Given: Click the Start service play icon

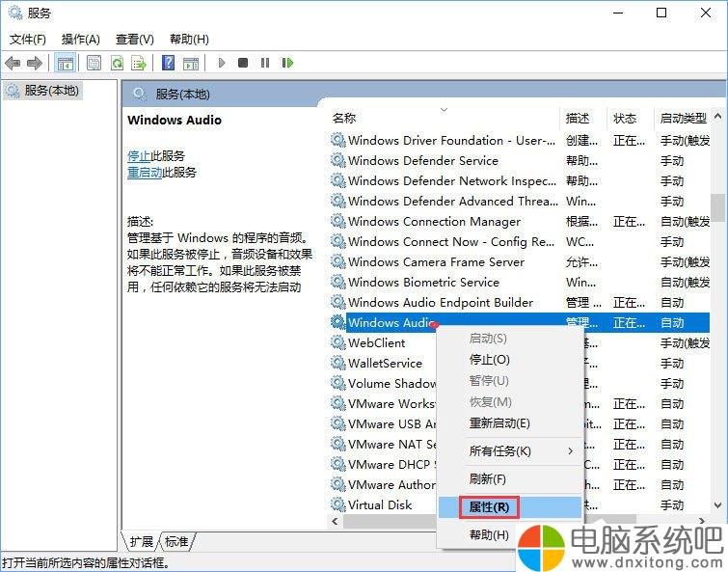Looking at the screenshot, I should (222, 62).
